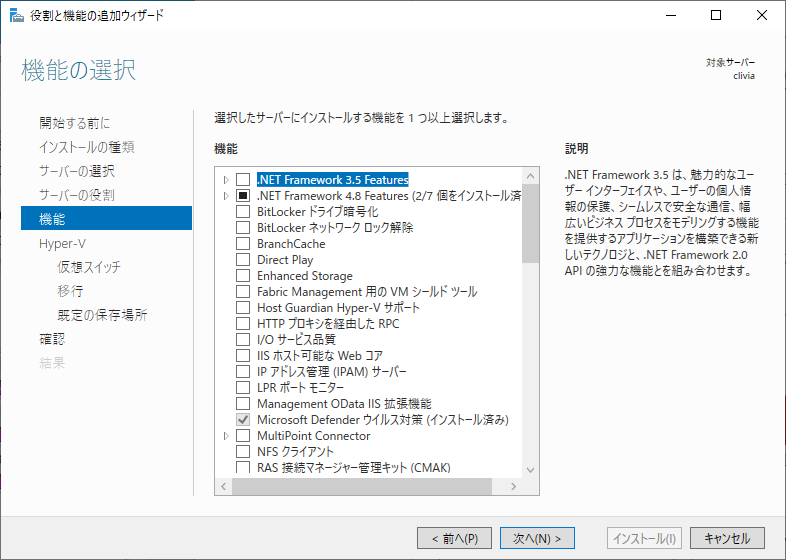Go to 開始する前に step
This screenshot has width=786, height=560.
(74, 123)
